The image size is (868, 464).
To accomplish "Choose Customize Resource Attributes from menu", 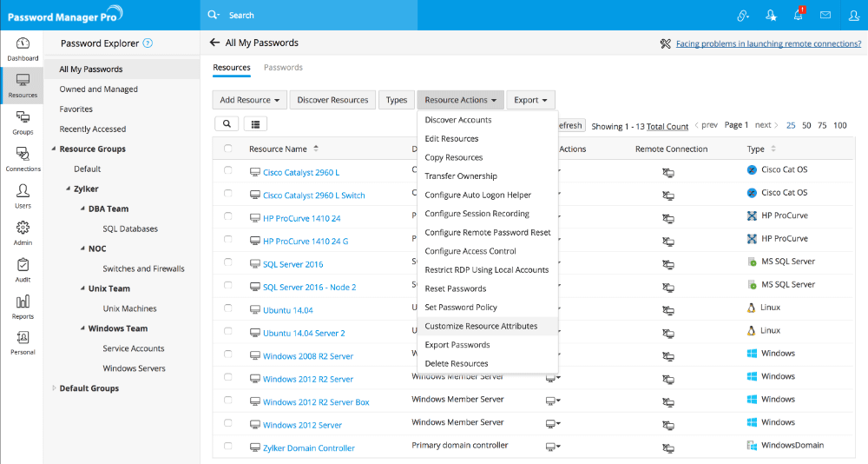I will point(481,326).
